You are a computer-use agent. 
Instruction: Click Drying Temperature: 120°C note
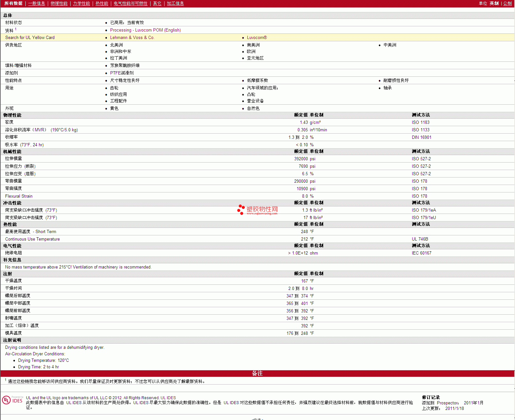pyautogui.click(x=43, y=360)
